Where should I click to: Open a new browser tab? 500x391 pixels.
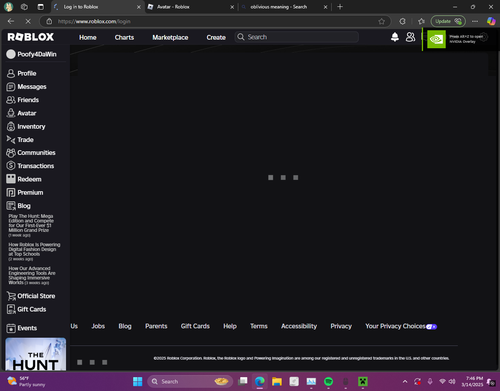340,7
